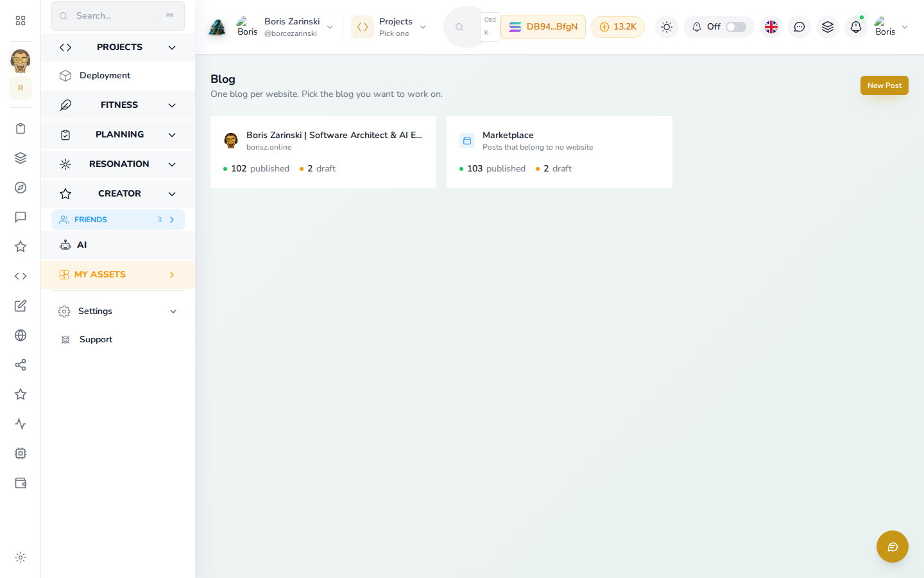Image resolution: width=924 pixels, height=578 pixels.
Task: Click the clipboard icon in left rail
Action: click(x=21, y=128)
